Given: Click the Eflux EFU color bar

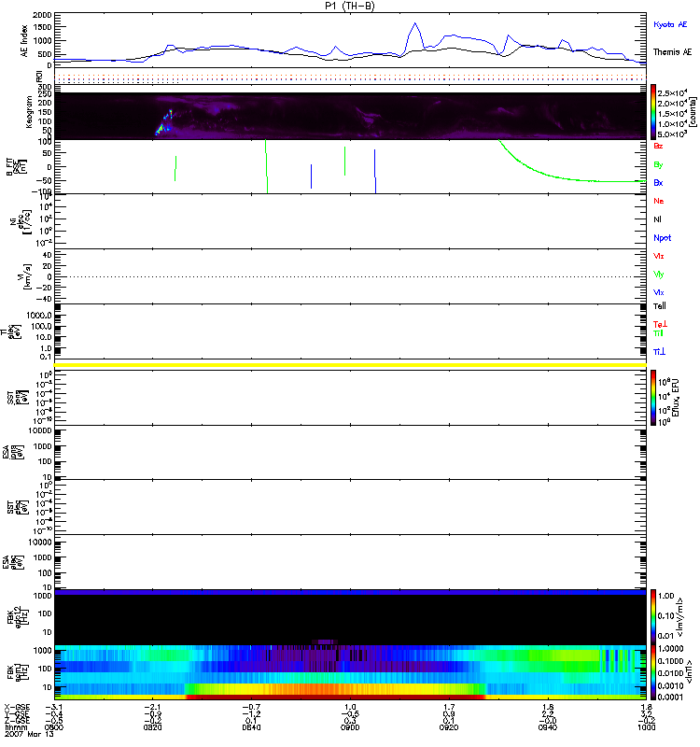Looking at the screenshot, I should 653,398.
